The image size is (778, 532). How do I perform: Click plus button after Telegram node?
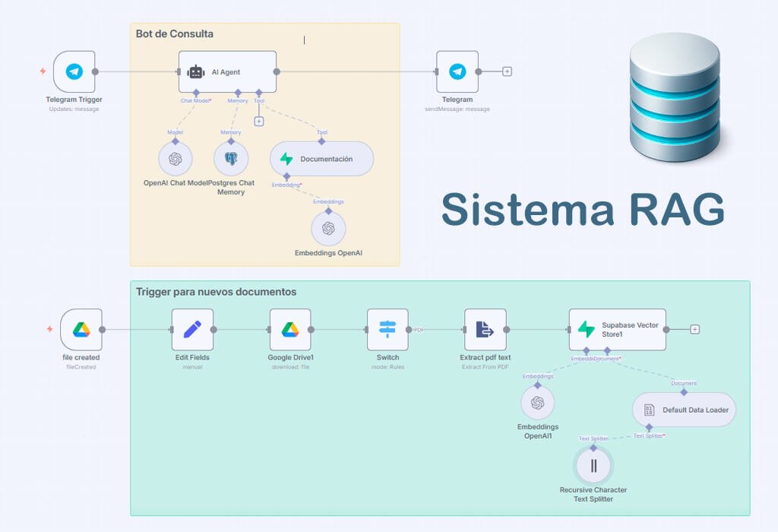point(508,71)
